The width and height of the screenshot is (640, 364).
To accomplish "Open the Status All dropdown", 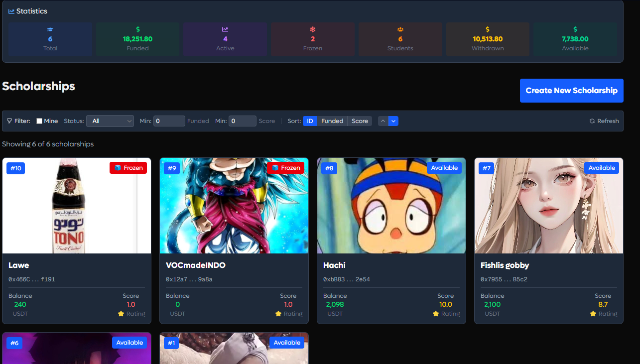I will click(110, 121).
